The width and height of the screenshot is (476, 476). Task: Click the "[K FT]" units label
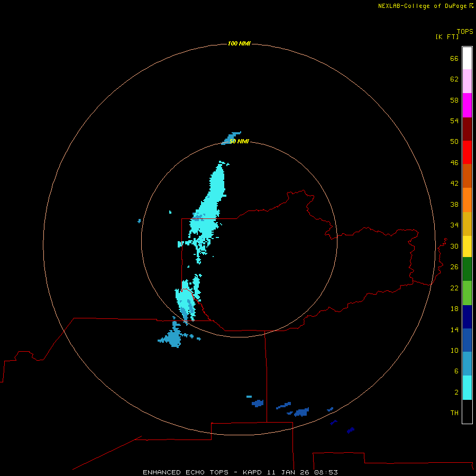point(447,37)
